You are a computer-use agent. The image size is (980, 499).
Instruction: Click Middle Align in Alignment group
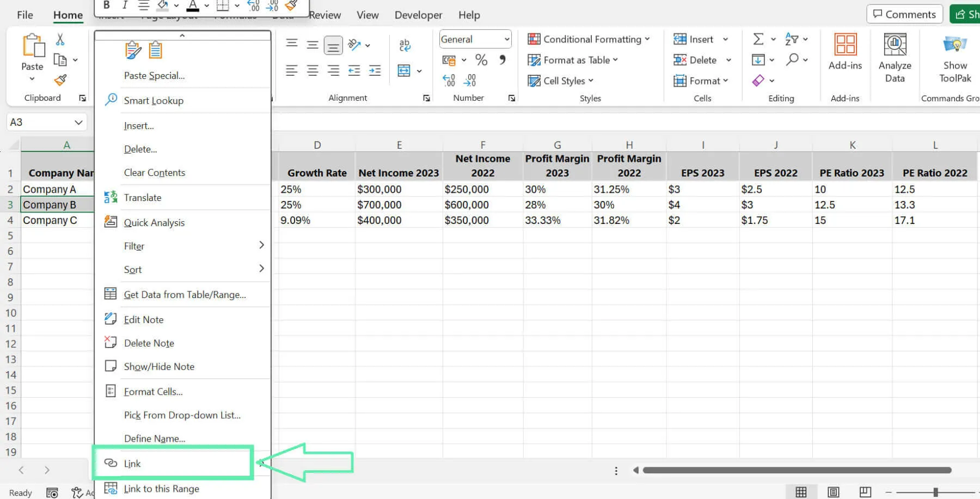pos(313,45)
